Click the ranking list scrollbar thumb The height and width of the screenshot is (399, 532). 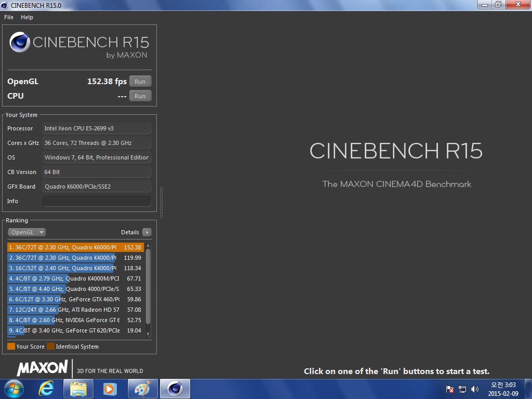[x=148, y=286]
